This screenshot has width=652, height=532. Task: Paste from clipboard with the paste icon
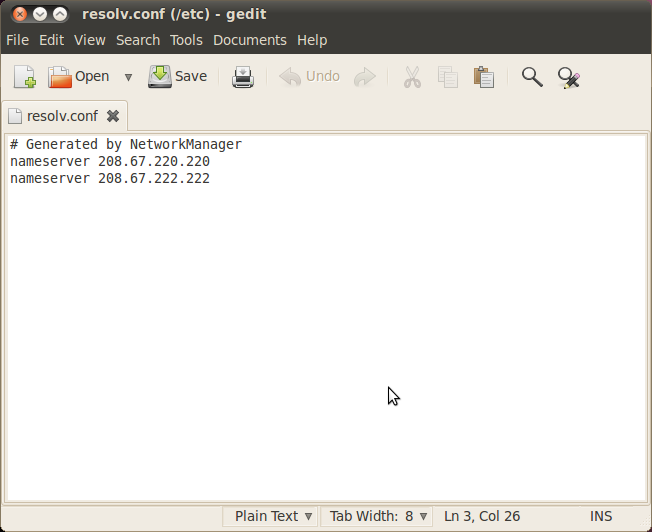coord(484,77)
